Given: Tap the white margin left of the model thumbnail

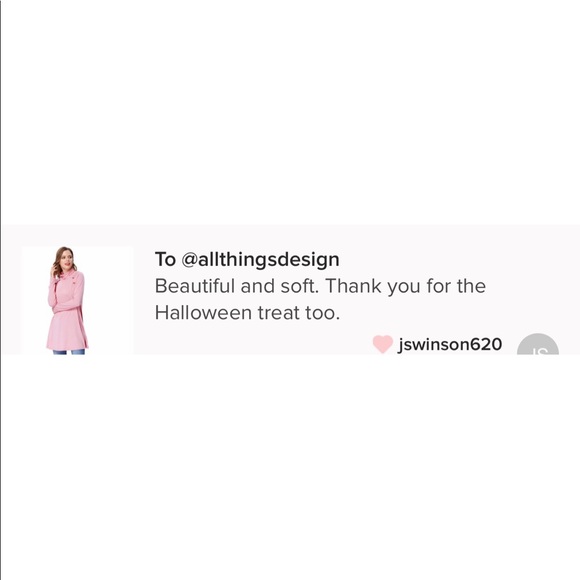Looking at the screenshot, I should (12, 300).
